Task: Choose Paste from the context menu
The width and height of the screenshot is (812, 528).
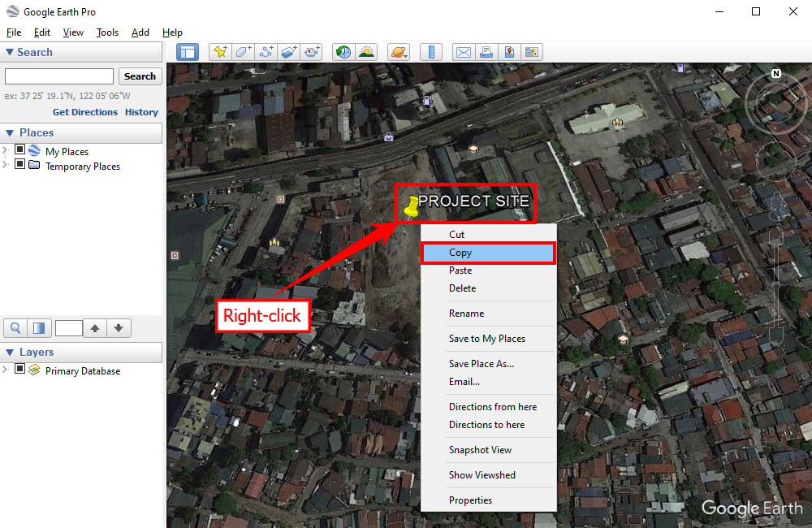Action: tap(488, 270)
